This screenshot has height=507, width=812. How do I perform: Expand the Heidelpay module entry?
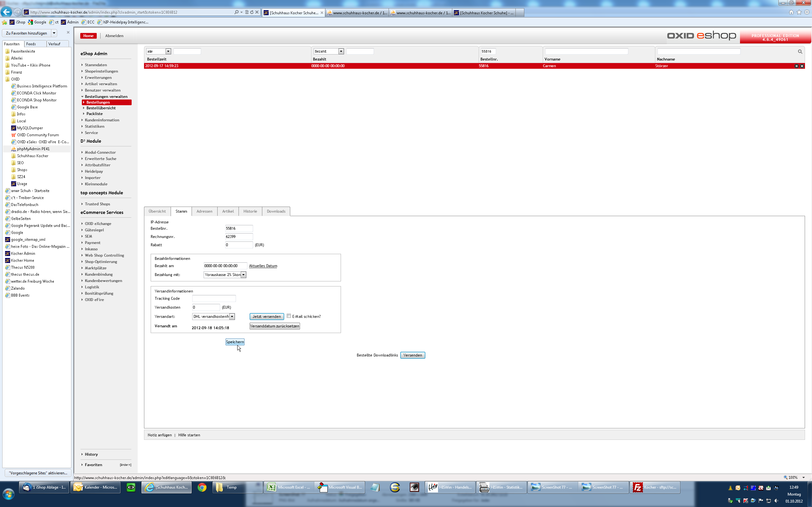click(94, 171)
